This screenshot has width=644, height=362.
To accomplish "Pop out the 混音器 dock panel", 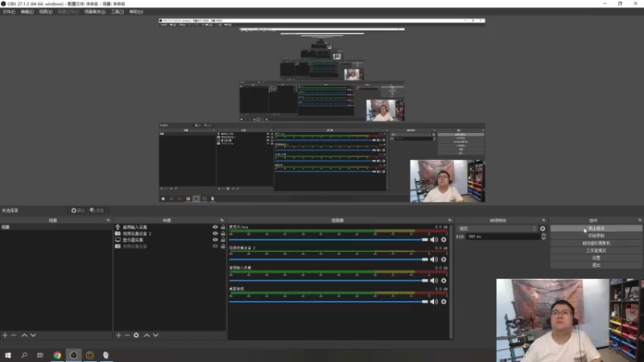I will click(450, 220).
